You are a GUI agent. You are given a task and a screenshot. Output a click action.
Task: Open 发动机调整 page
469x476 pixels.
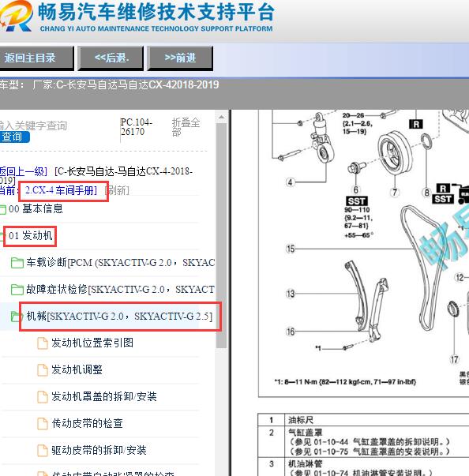(x=77, y=369)
